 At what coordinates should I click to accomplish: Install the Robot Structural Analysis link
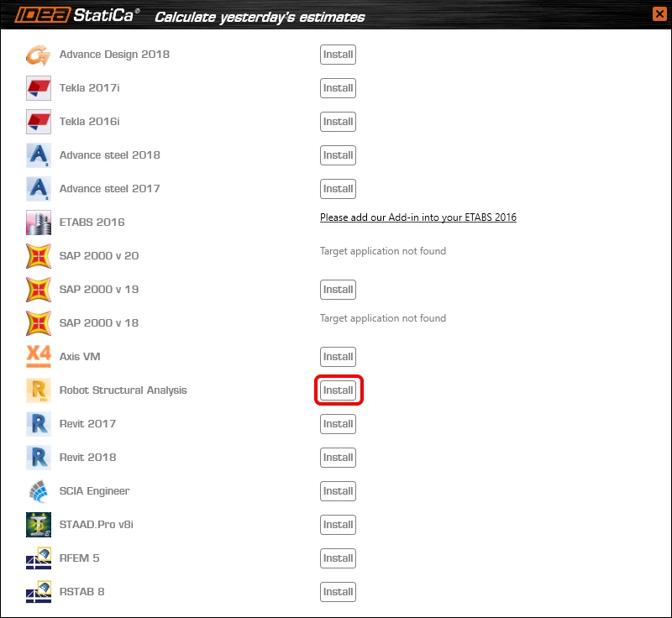coord(338,390)
